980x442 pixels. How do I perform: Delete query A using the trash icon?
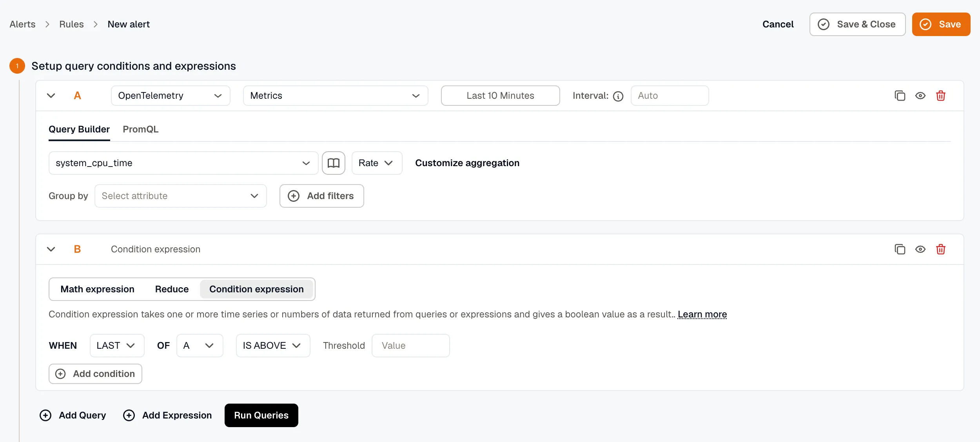(x=940, y=96)
